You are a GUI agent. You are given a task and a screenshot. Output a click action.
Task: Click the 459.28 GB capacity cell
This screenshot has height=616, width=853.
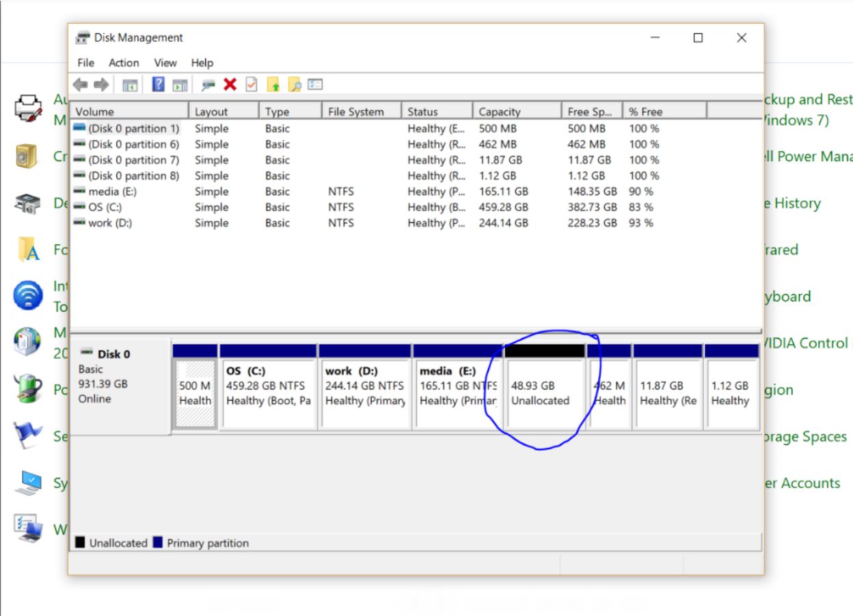504,207
